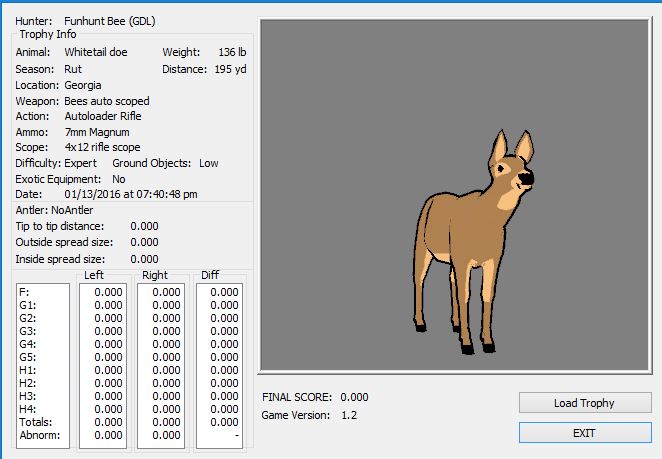Viewport: 662px width, 459px height.
Task: Click the 136 lb weight value
Action: coord(231,51)
